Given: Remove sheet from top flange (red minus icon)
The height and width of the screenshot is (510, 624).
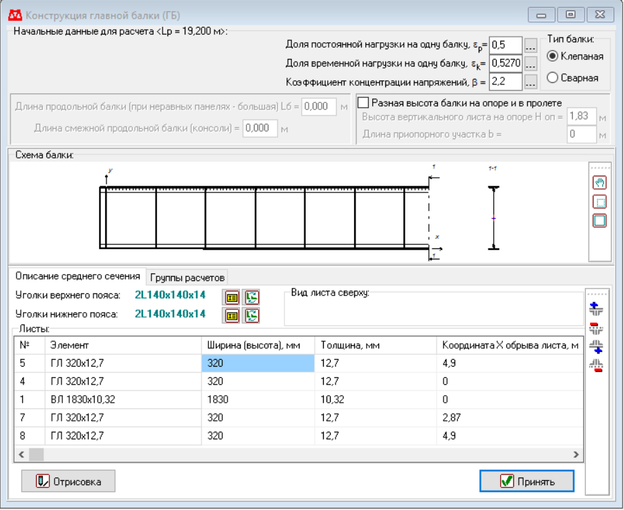Looking at the screenshot, I should pyautogui.click(x=597, y=325).
